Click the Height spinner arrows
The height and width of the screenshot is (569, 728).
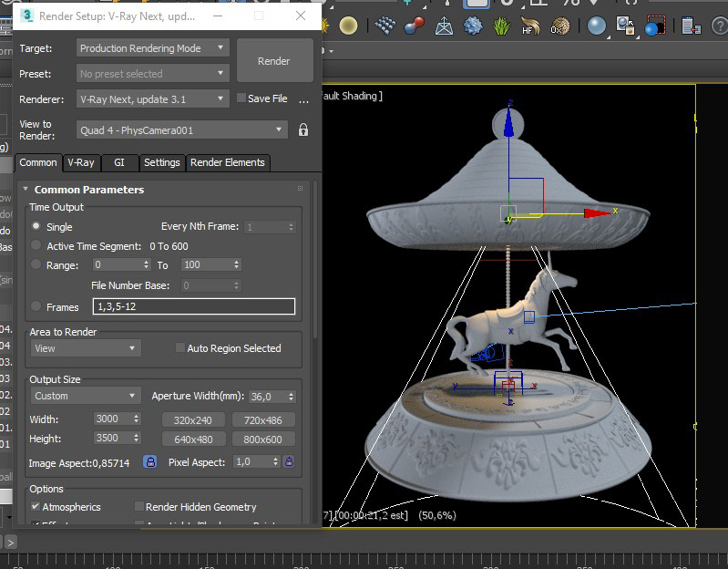tap(136, 438)
